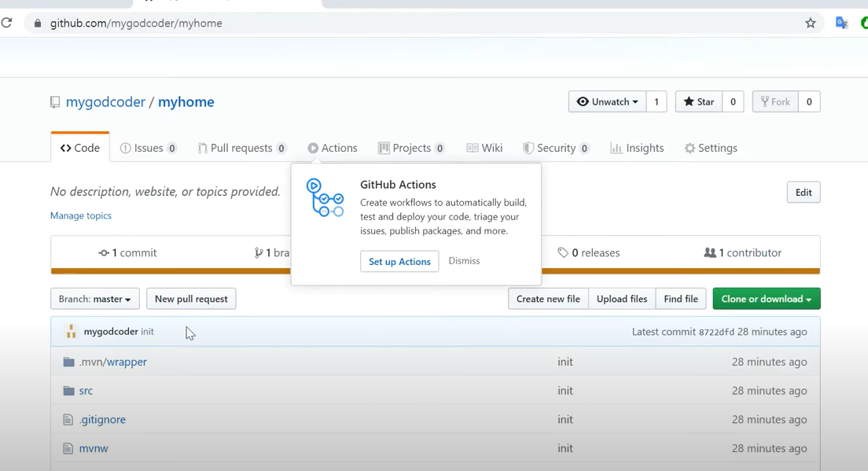This screenshot has height=471, width=868.
Task: Open the Wiki tab
Action: (x=485, y=148)
